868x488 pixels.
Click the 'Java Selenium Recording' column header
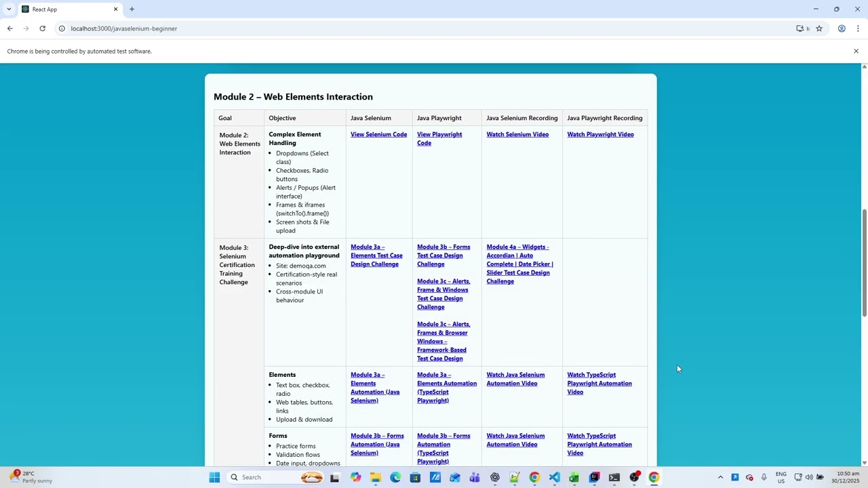(x=522, y=118)
